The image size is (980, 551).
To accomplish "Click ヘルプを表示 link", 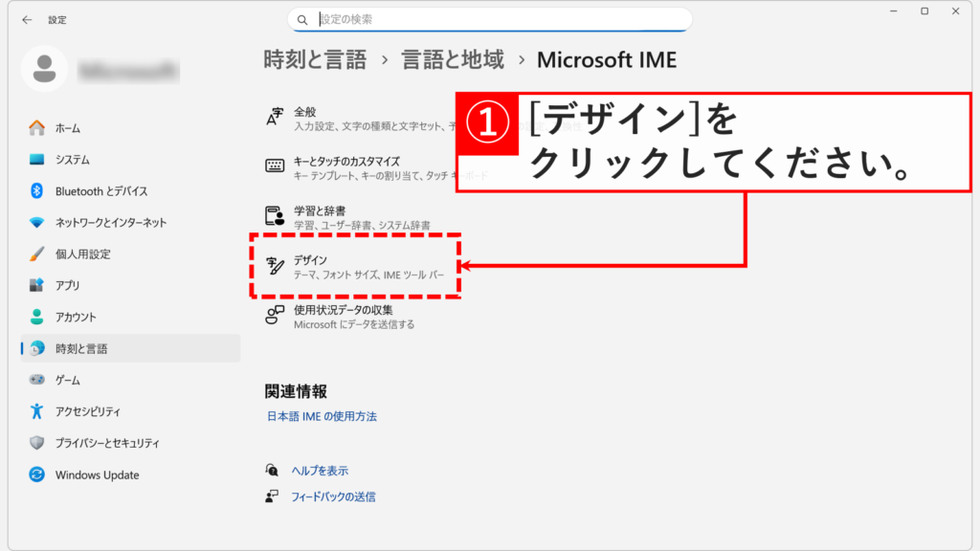I will tap(320, 471).
